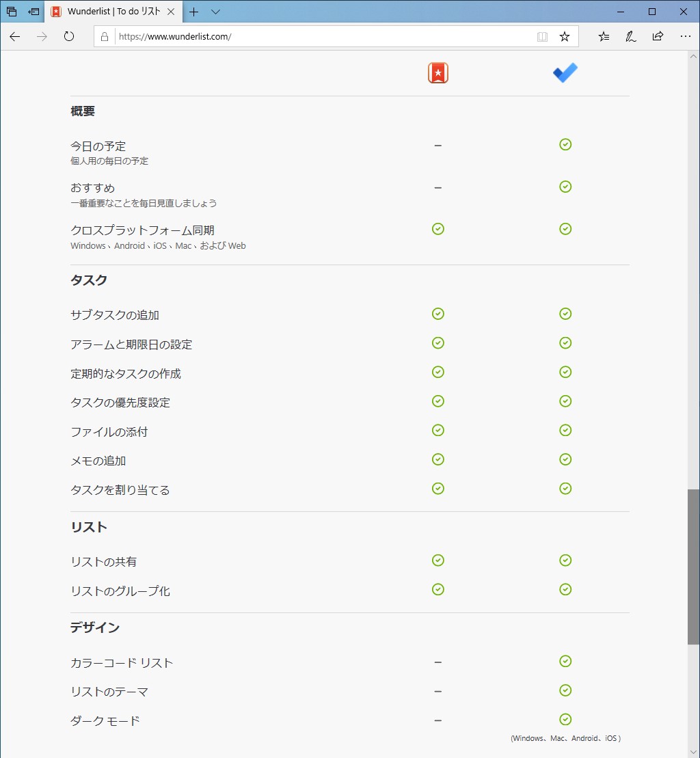Click the Wunderlist logo in the comparison header

[437, 72]
